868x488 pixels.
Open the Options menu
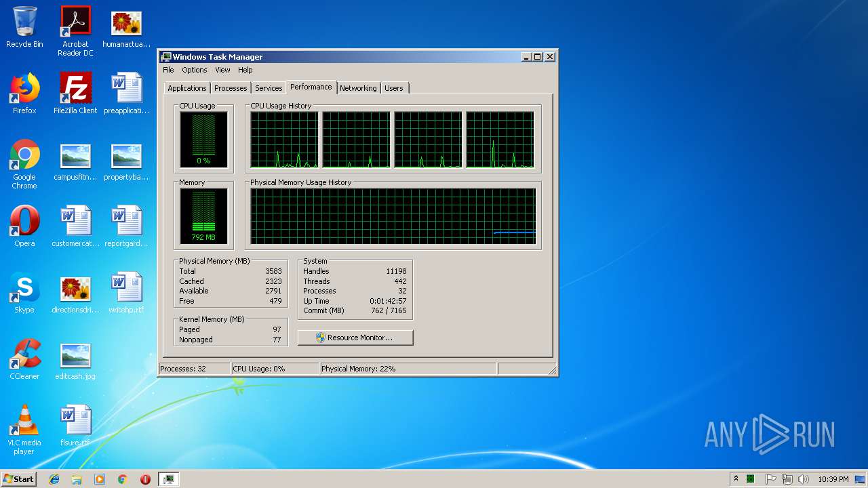click(x=194, y=70)
